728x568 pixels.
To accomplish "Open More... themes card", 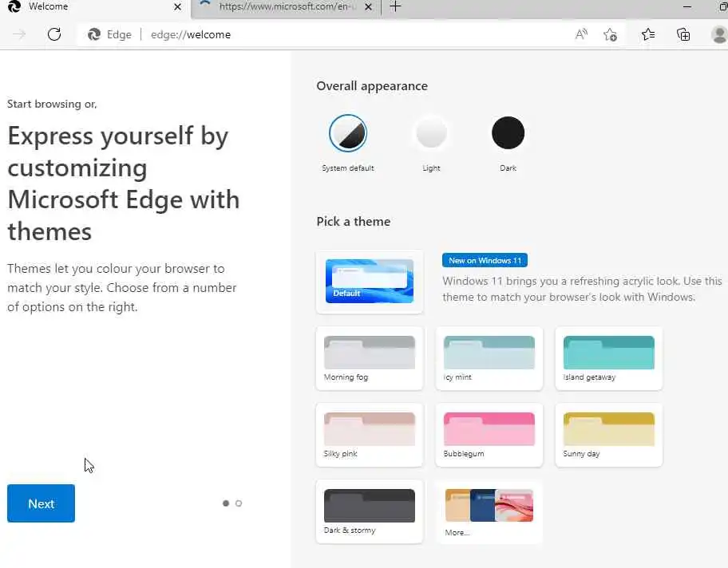I will point(489,511).
